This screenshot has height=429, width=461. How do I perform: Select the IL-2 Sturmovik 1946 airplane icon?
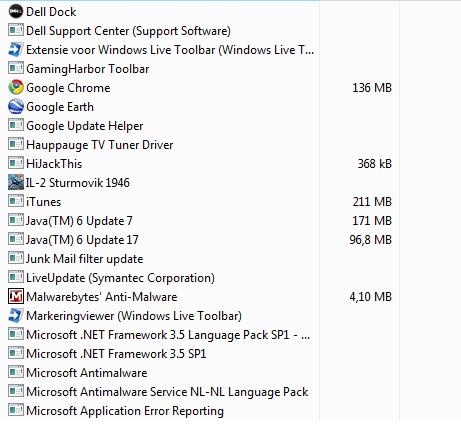16,183
